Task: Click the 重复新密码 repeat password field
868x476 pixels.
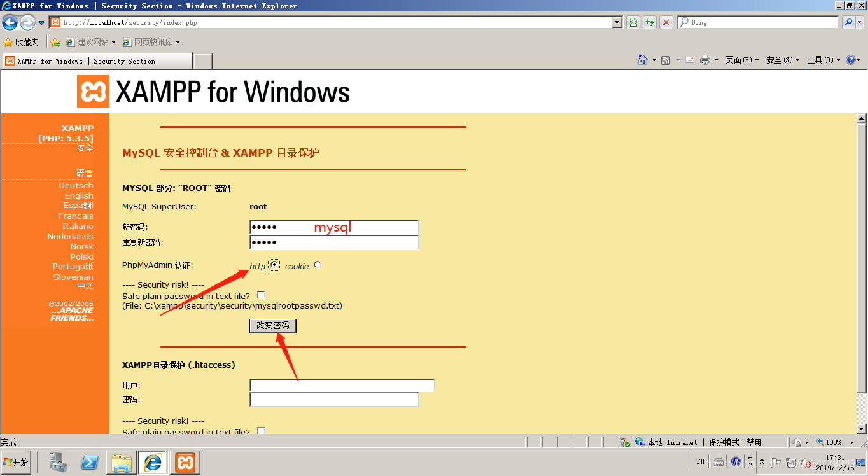Action: tap(334, 242)
